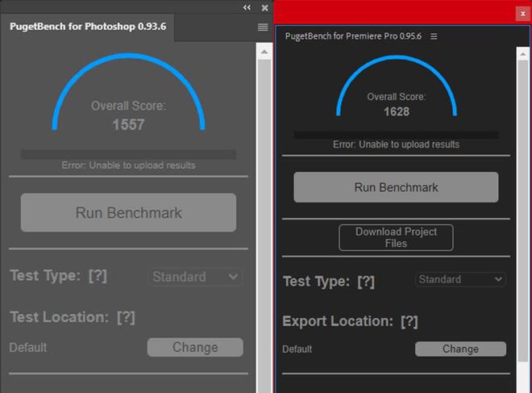
Task: Click upload error message in Photoshop panel
Action: click(129, 165)
